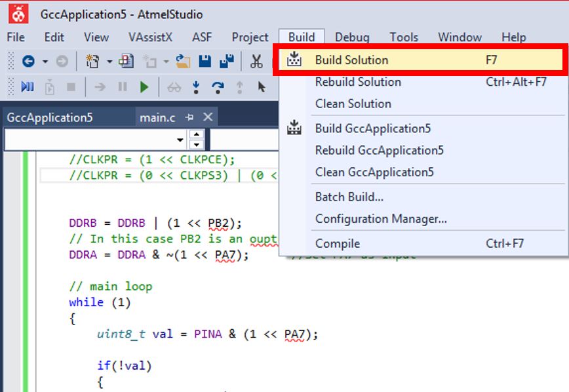Close the main.c editor tab
The height and width of the screenshot is (392, 569).
pos(208,117)
